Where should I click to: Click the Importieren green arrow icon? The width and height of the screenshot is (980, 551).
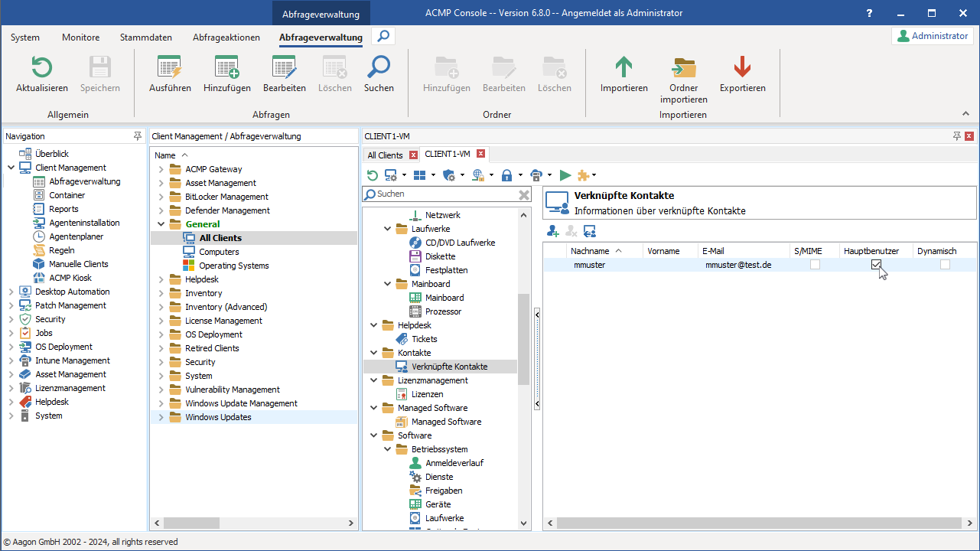click(x=623, y=68)
